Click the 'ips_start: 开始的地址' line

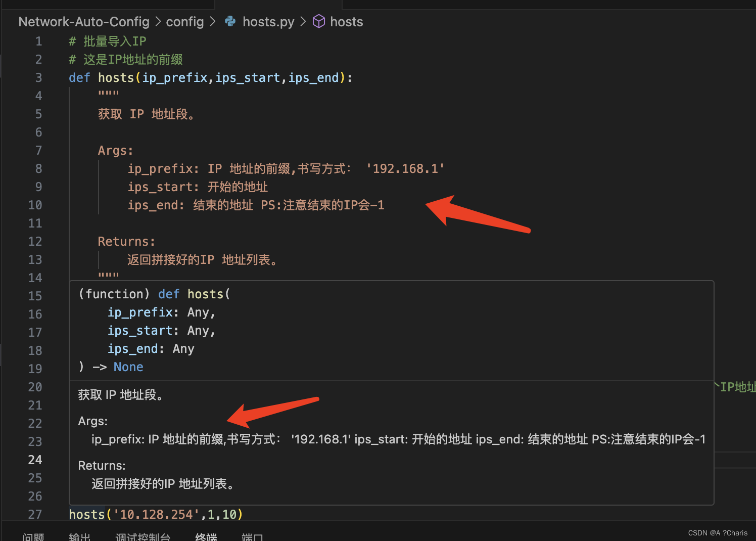tap(198, 187)
